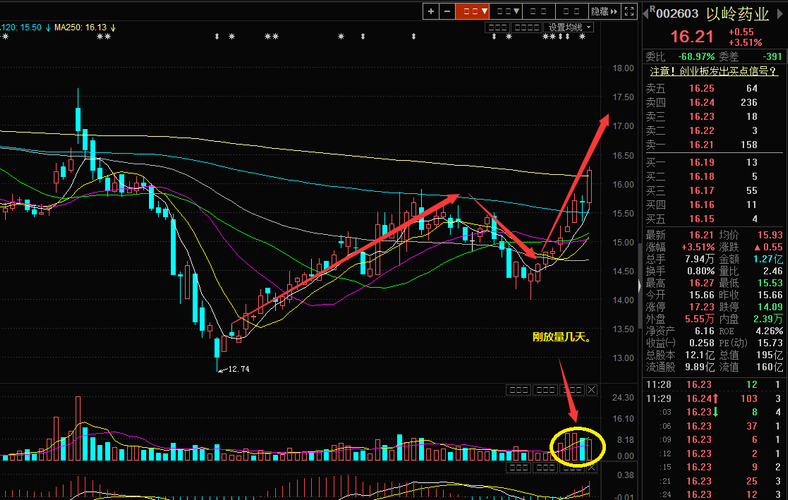Screen dimensions: 788x500
Task: Click the 12.74 low price label
Action: [x=239, y=369]
